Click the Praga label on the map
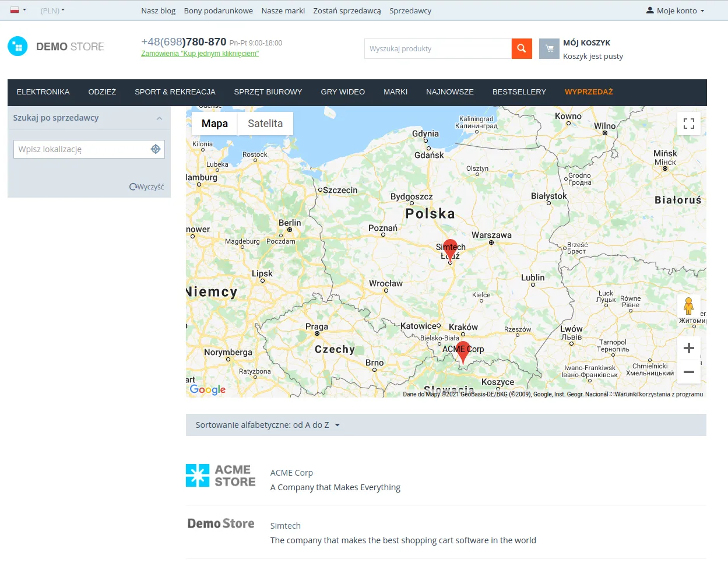728x580 pixels. (x=316, y=326)
